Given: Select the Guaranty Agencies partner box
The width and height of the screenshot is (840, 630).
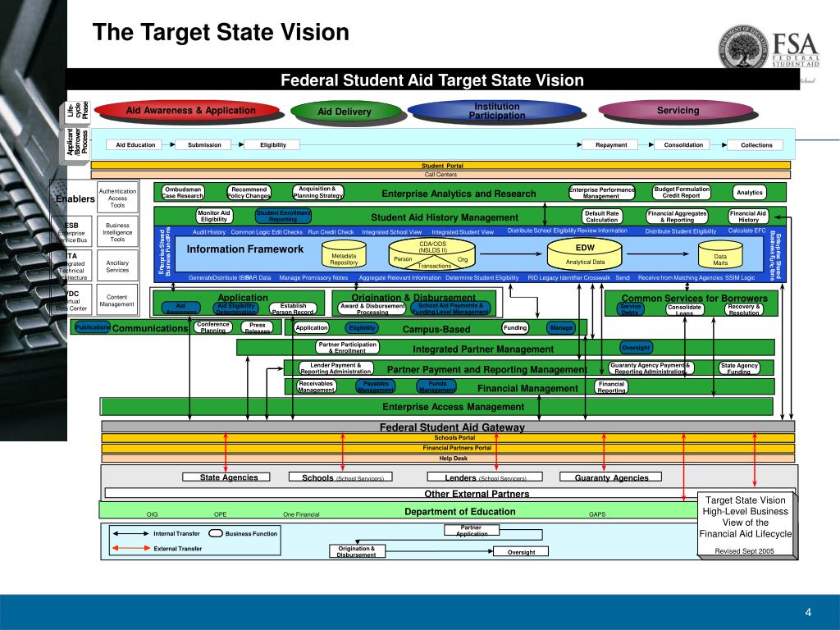Looking at the screenshot, I should 610,477.
